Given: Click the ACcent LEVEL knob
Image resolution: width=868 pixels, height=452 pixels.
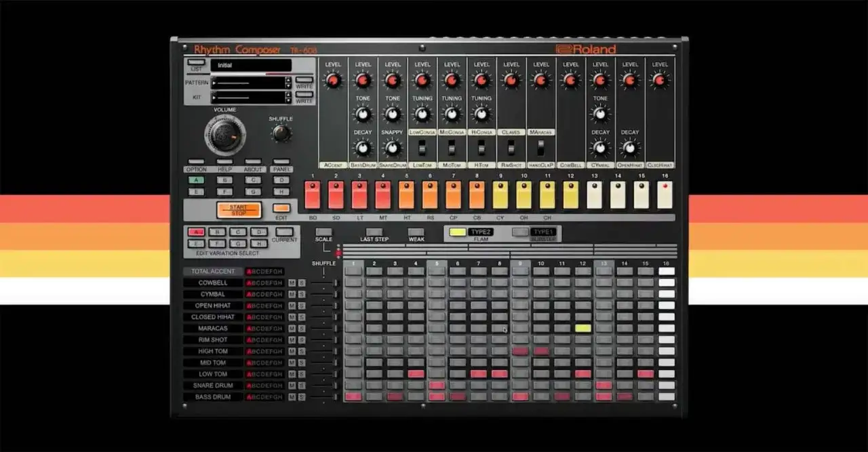Looking at the screenshot, I should pos(333,81).
